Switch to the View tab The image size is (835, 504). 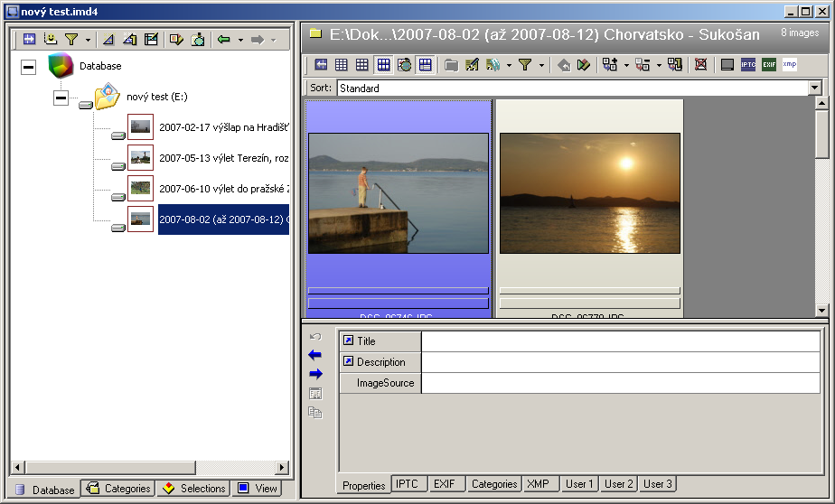tap(258, 488)
